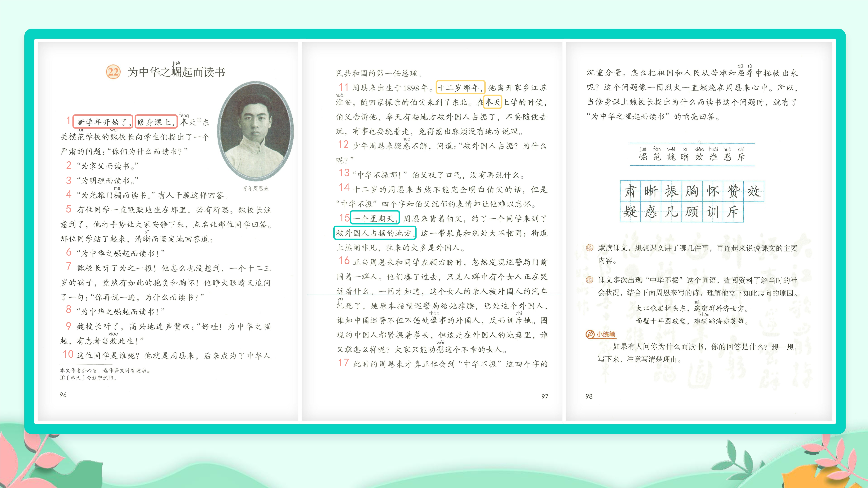Click the 小练笔 heading label
Image resolution: width=868 pixels, height=488 pixels.
[x=606, y=334]
